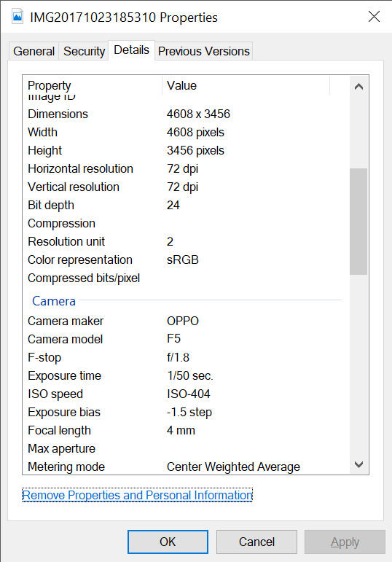Go to Previous Versions tab
This screenshot has width=392, height=562.
tap(204, 51)
